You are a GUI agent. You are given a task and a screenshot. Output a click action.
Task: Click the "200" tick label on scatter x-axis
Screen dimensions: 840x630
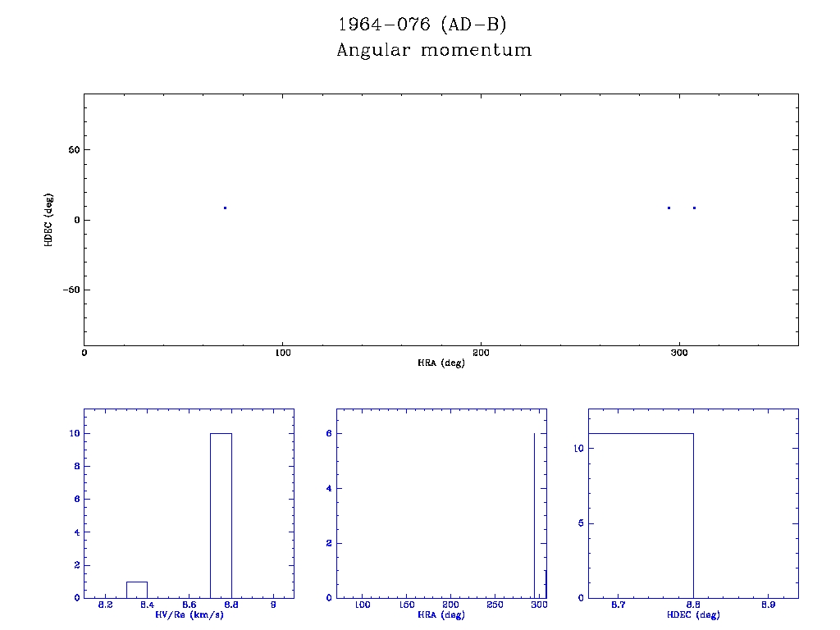click(x=481, y=353)
